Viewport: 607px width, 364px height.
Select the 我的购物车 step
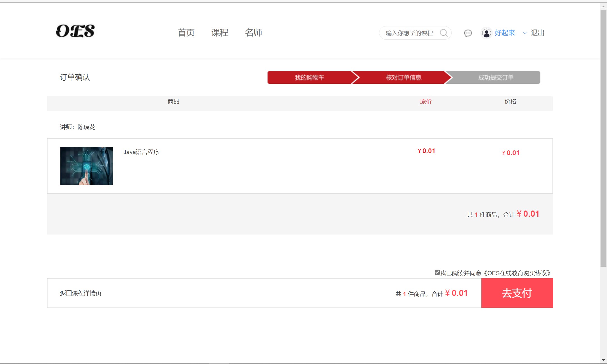pos(309,78)
